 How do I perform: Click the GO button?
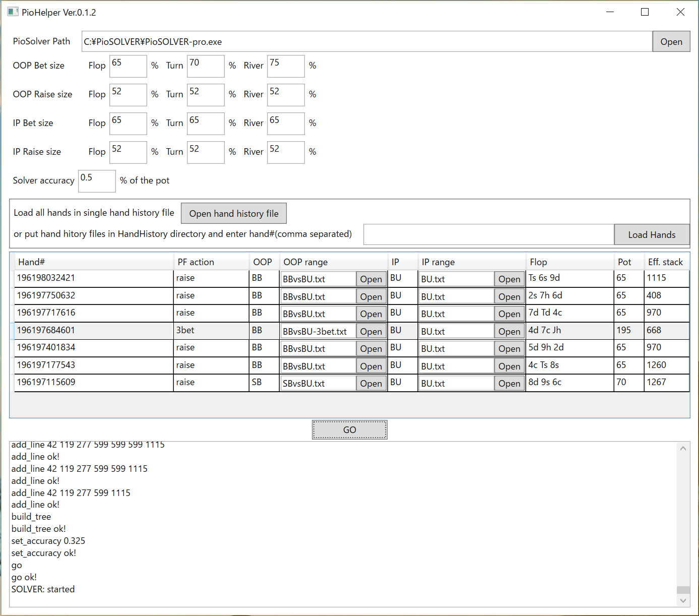coord(350,429)
